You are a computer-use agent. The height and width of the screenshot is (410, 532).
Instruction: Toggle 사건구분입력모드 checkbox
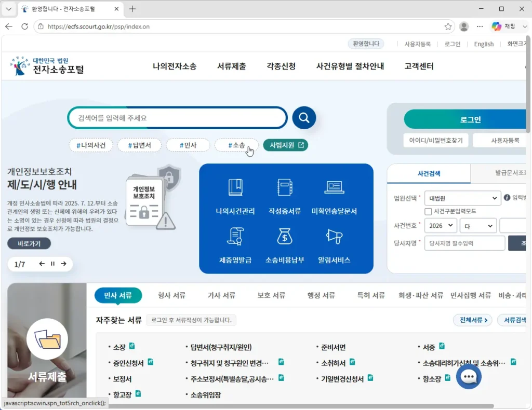tap(428, 211)
